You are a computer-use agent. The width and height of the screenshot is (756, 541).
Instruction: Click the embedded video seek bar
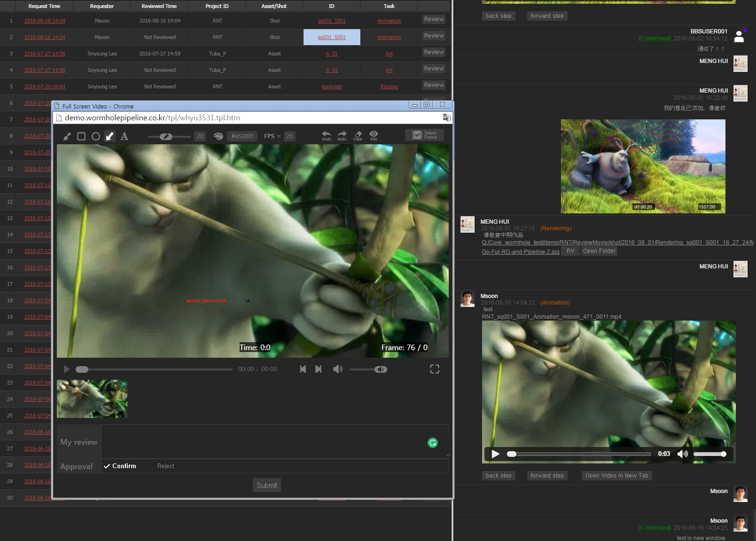pyautogui.click(x=579, y=454)
